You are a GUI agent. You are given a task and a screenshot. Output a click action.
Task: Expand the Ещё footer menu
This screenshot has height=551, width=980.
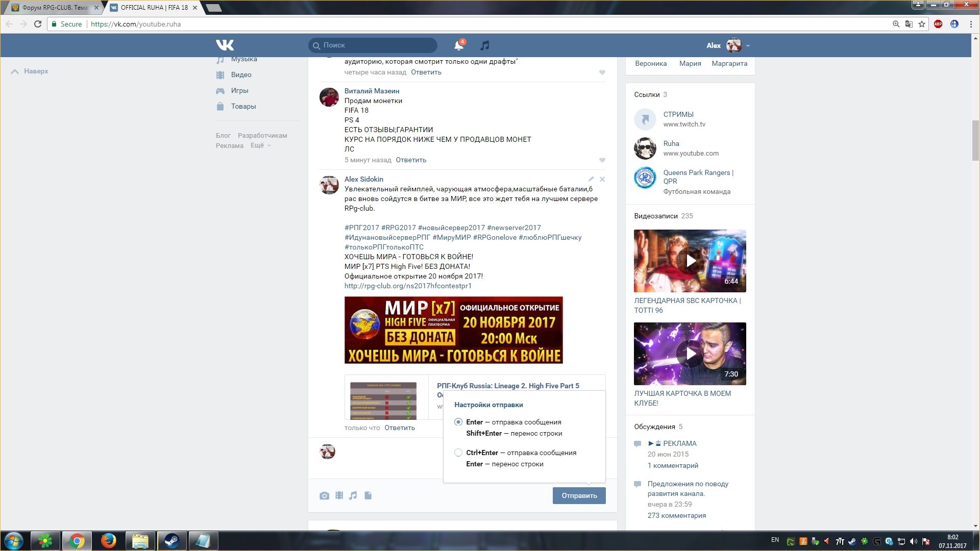pos(260,145)
